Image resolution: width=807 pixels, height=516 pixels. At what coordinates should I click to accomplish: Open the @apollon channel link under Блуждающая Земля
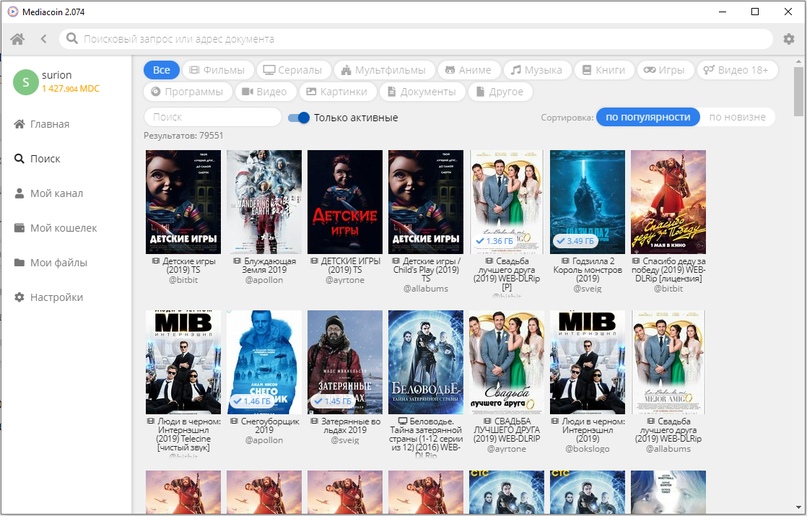(x=264, y=282)
